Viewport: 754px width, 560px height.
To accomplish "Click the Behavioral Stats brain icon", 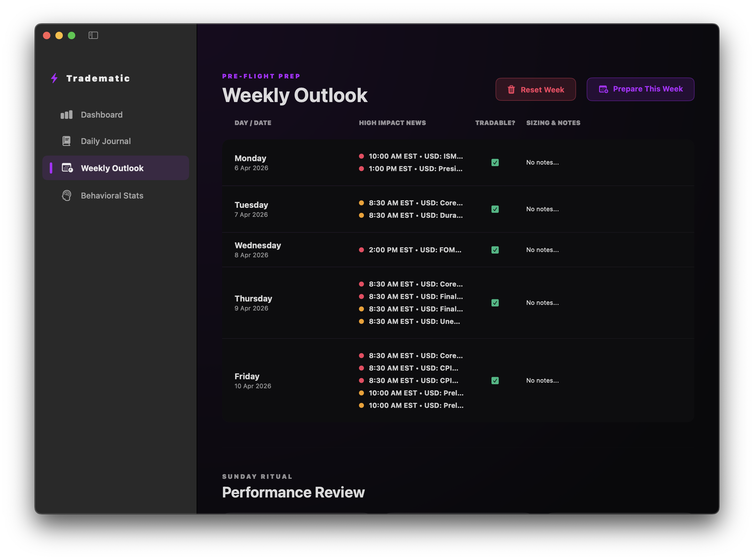I will coord(67,196).
